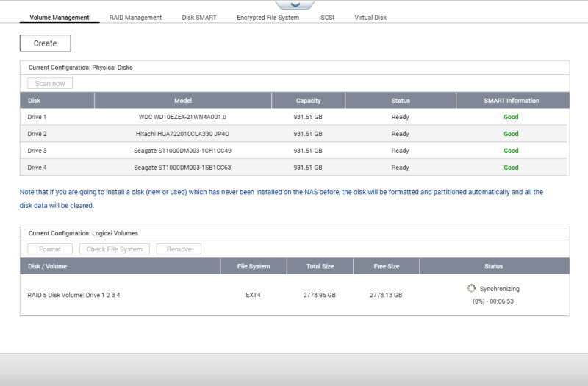Click Current Configuration: Physical Disks heading
The width and height of the screenshot is (588, 386).
(80, 68)
